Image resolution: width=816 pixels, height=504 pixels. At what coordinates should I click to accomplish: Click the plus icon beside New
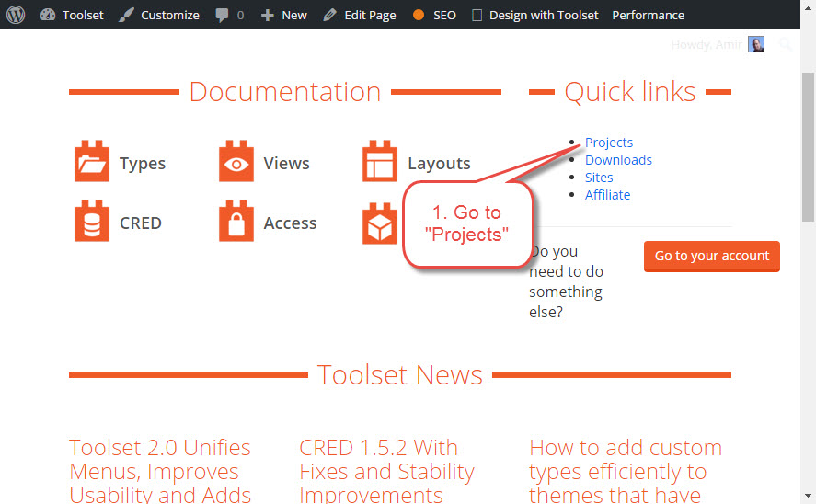click(267, 15)
